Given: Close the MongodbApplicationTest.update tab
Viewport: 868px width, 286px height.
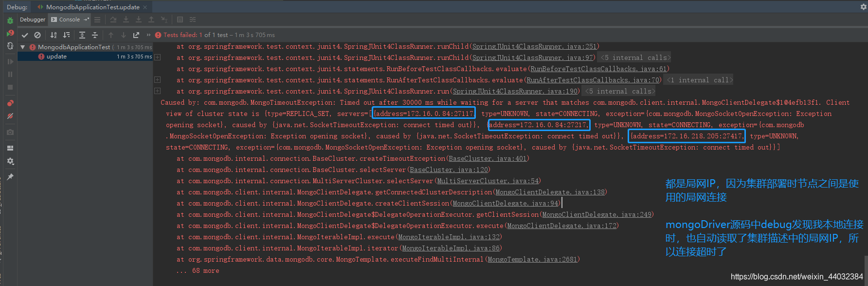Looking at the screenshot, I should (145, 7).
